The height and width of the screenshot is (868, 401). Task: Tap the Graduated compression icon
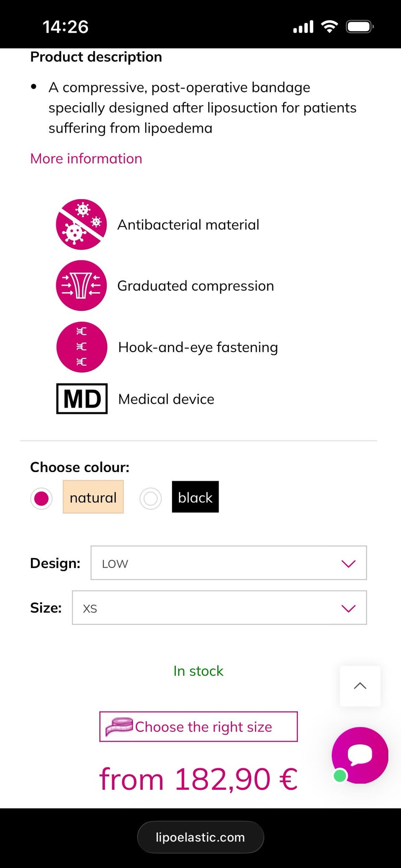(x=81, y=286)
